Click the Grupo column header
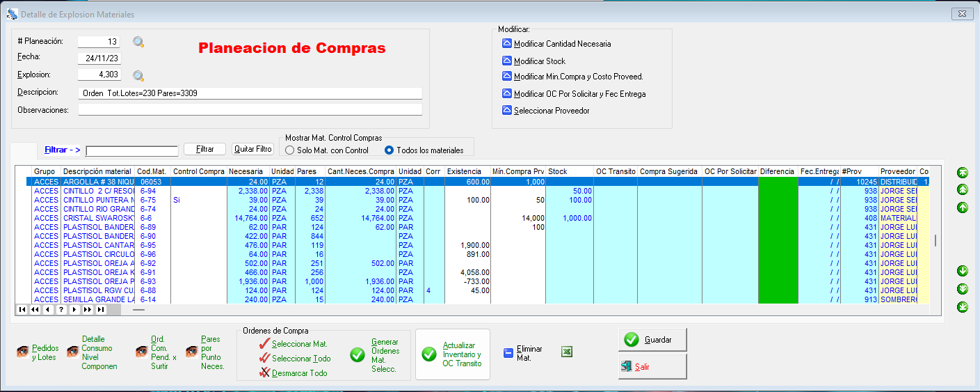The height and width of the screenshot is (392, 980). [x=47, y=171]
